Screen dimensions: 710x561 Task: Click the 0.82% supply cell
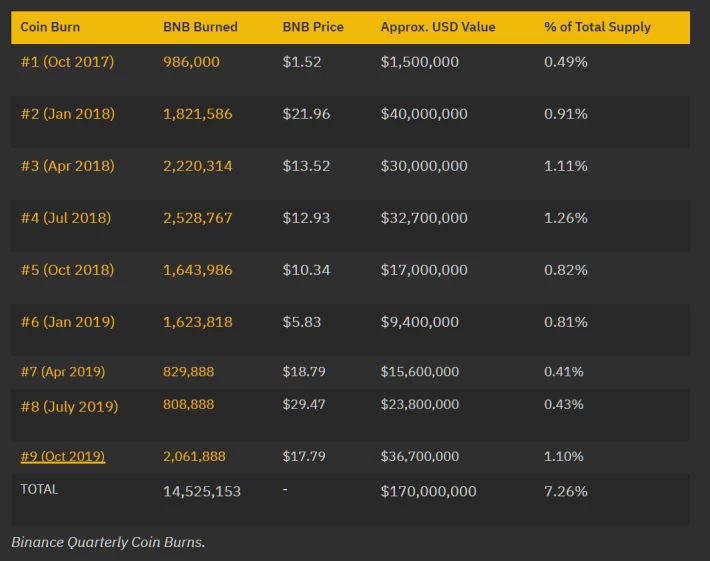pos(566,270)
